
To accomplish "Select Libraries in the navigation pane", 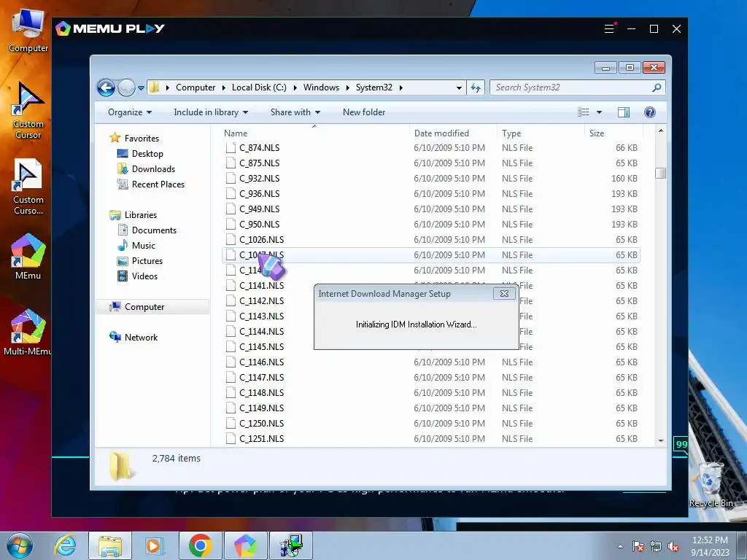I will pyautogui.click(x=141, y=215).
